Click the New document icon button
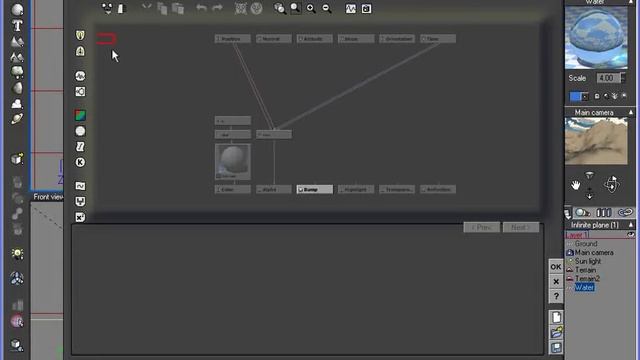 556,317
